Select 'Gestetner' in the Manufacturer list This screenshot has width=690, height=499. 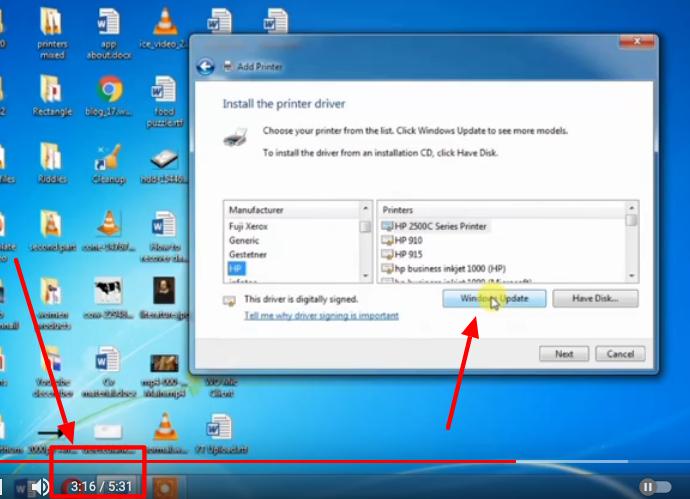247,254
